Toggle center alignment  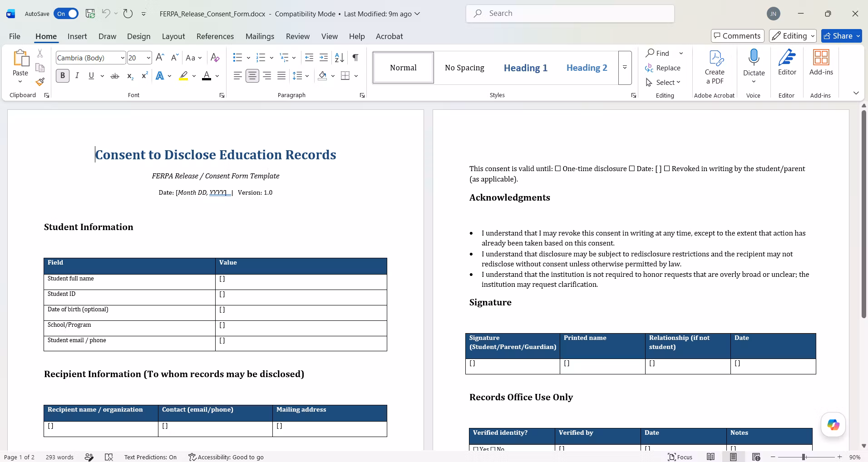tap(252, 76)
